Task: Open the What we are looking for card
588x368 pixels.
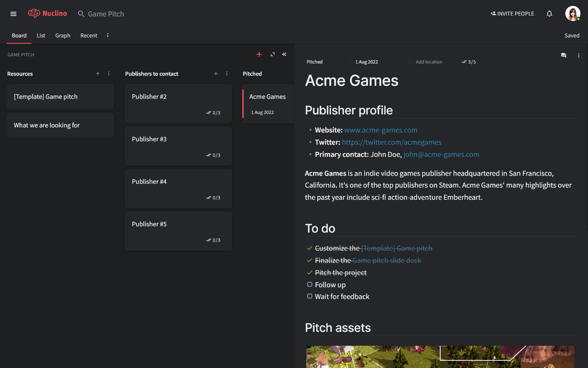Action: pos(60,125)
